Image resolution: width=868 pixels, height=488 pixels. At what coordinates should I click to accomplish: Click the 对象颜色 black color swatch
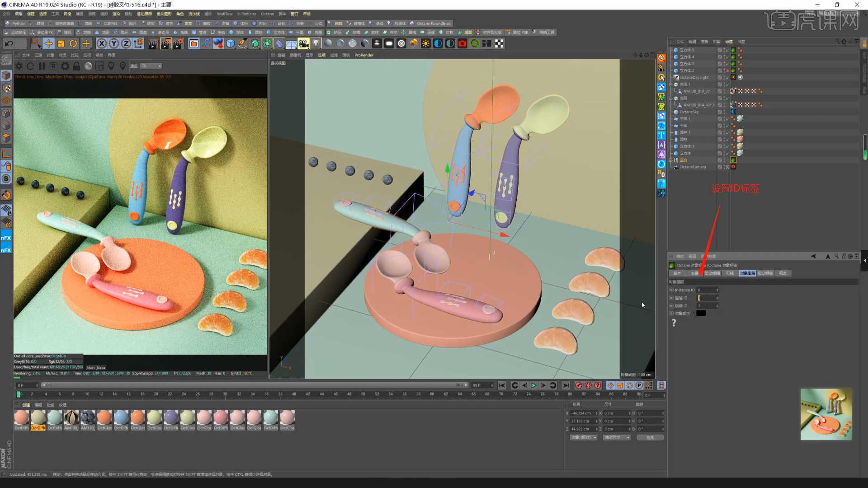tap(701, 313)
